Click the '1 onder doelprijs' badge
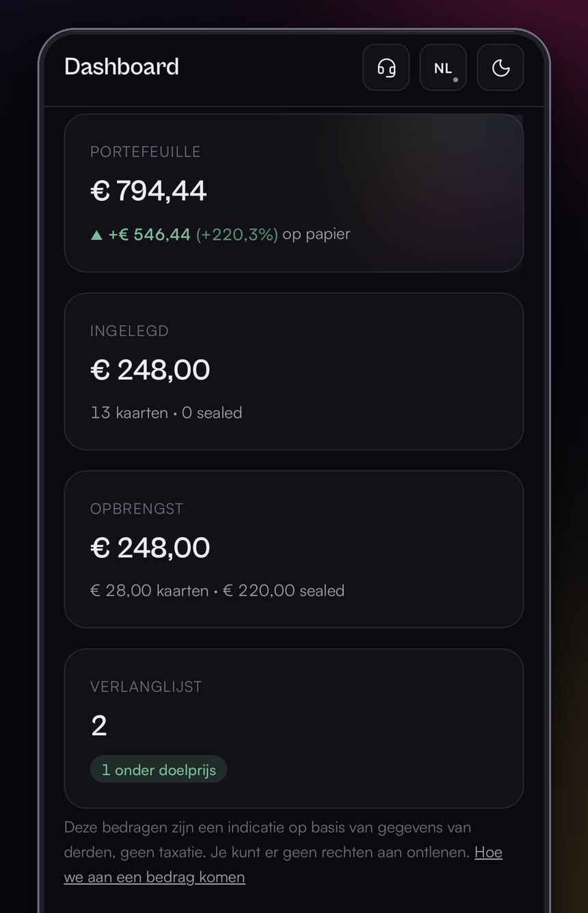588x913 pixels. [x=159, y=769]
